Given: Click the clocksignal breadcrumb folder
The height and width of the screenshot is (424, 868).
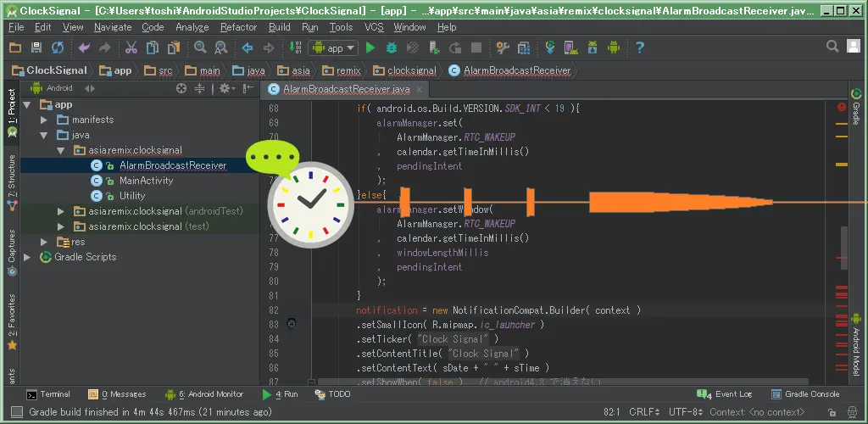Looking at the screenshot, I should [405, 70].
